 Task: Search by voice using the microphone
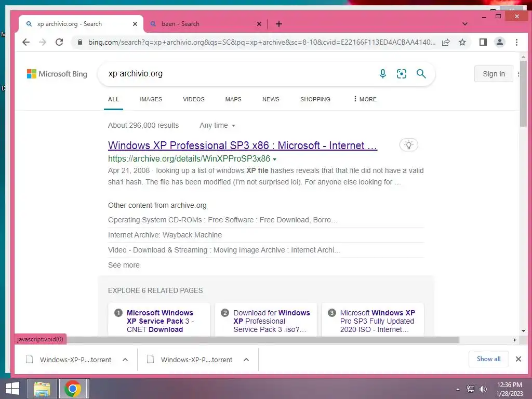383,74
